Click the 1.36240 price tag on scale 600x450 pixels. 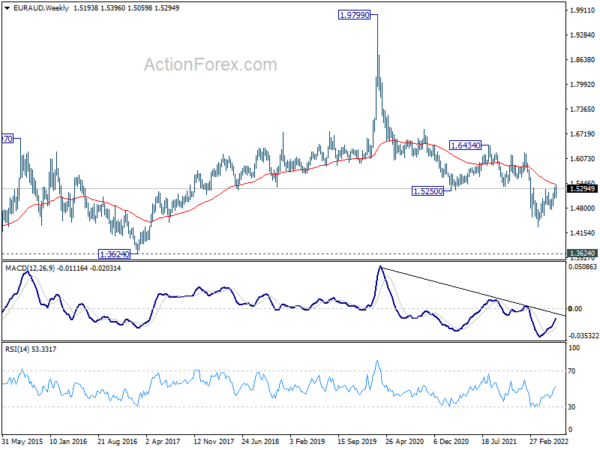(x=582, y=253)
